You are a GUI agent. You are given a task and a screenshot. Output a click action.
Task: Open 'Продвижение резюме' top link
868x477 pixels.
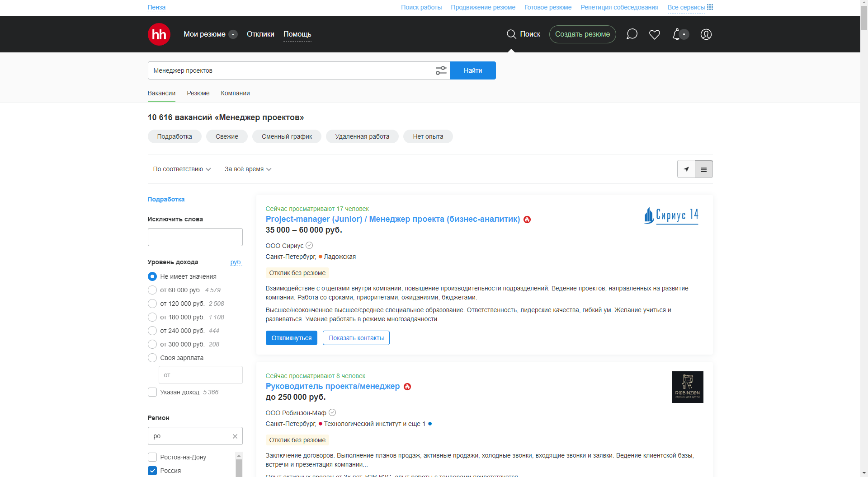coord(483,7)
